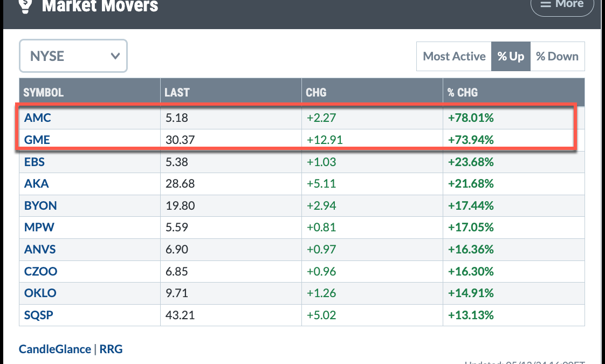This screenshot has height=364, width=605.
Task: Open the RRG link
Action: click(x=111, y=349)
